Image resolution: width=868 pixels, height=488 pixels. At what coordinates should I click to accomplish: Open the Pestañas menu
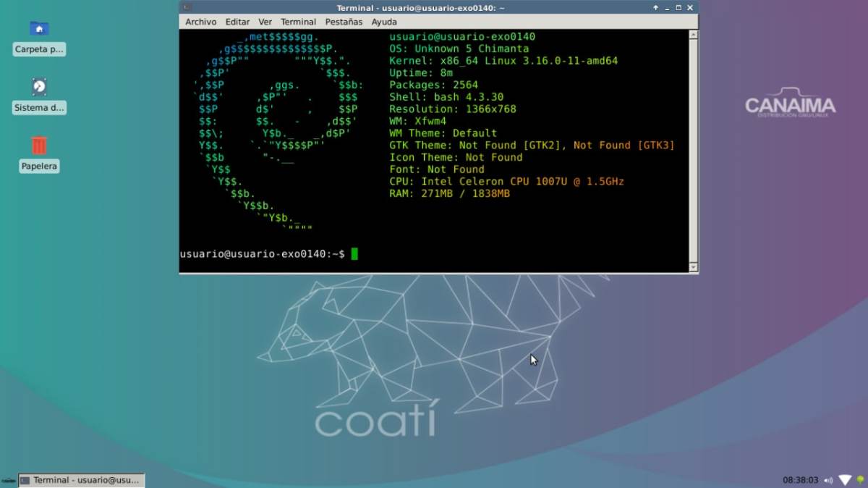(344, 22)
